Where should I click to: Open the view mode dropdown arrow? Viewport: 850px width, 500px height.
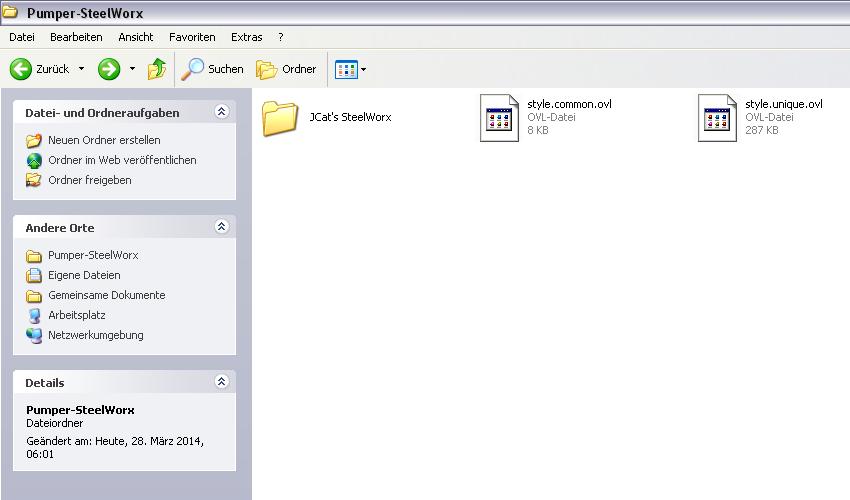(363, 69)
